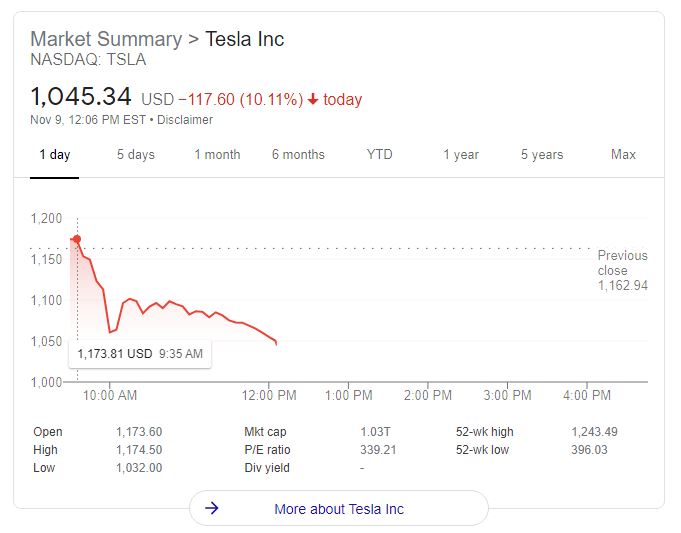Click the Mkt cap value 1.03T
The width and height of the screenshot is (681, 533).
coord(375,432)
